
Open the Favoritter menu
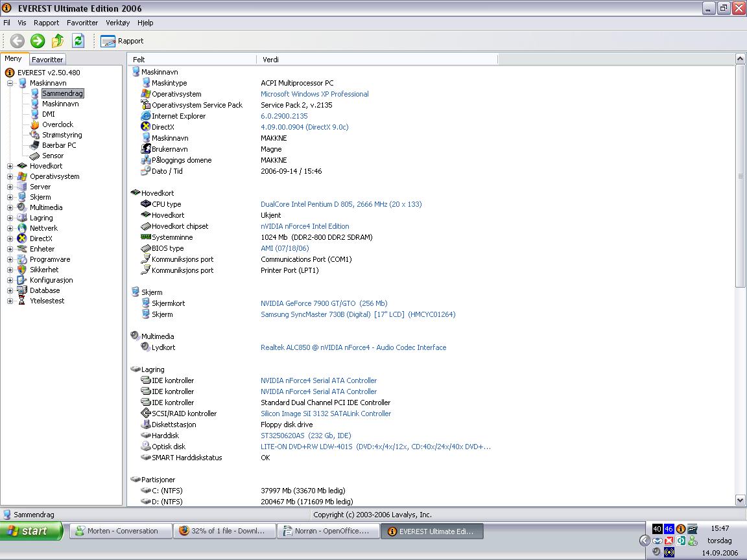(82, 23)
